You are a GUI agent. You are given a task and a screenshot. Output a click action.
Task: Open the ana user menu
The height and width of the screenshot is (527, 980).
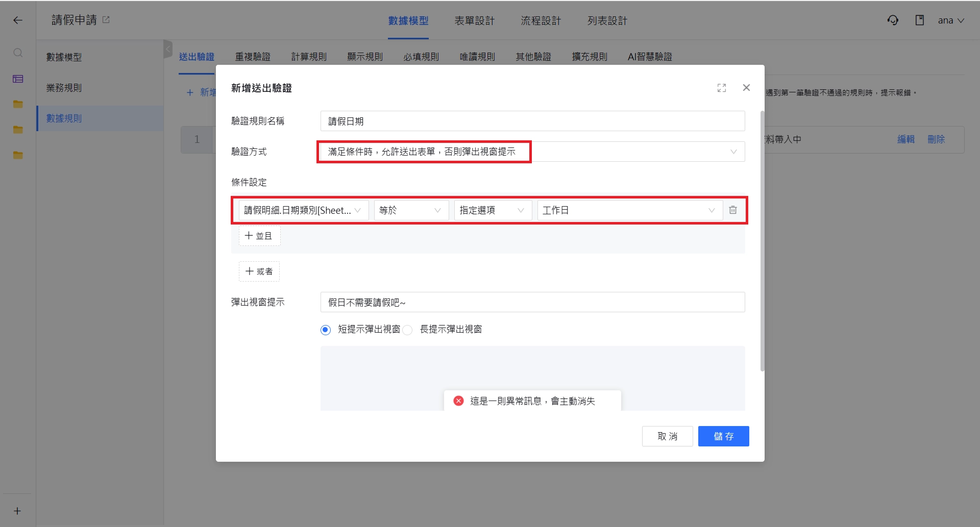click(x=951, y=20)
